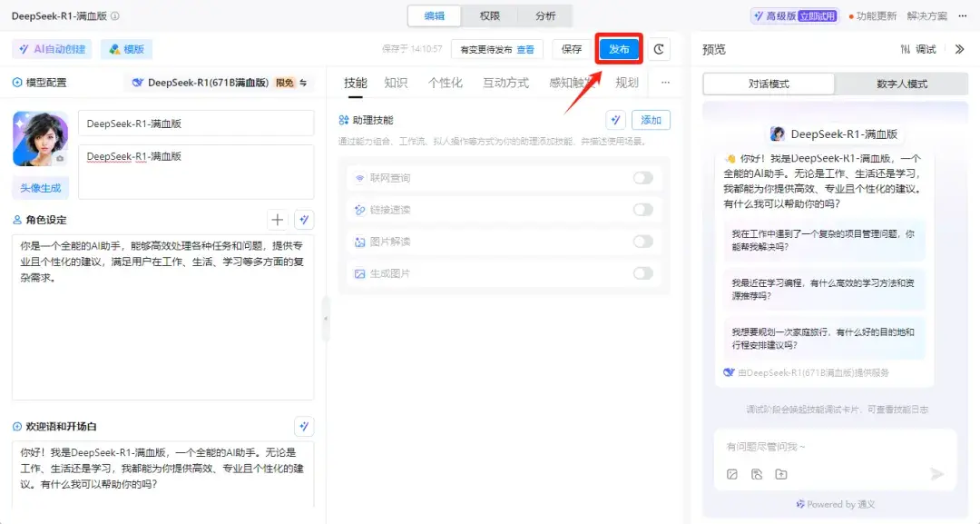Open the 规划 tab

click(x=627, y=83)
